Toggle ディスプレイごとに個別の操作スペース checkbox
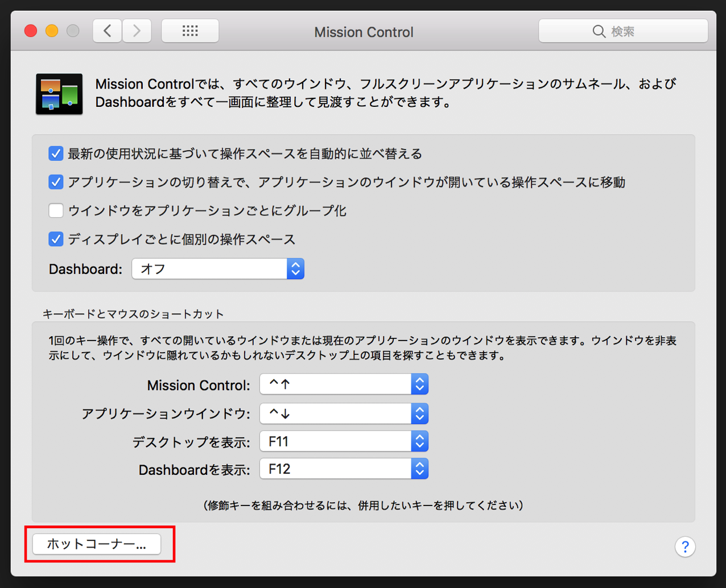This screenshot has height=588, width=726. pyautogui.click(x=56, y=239)
